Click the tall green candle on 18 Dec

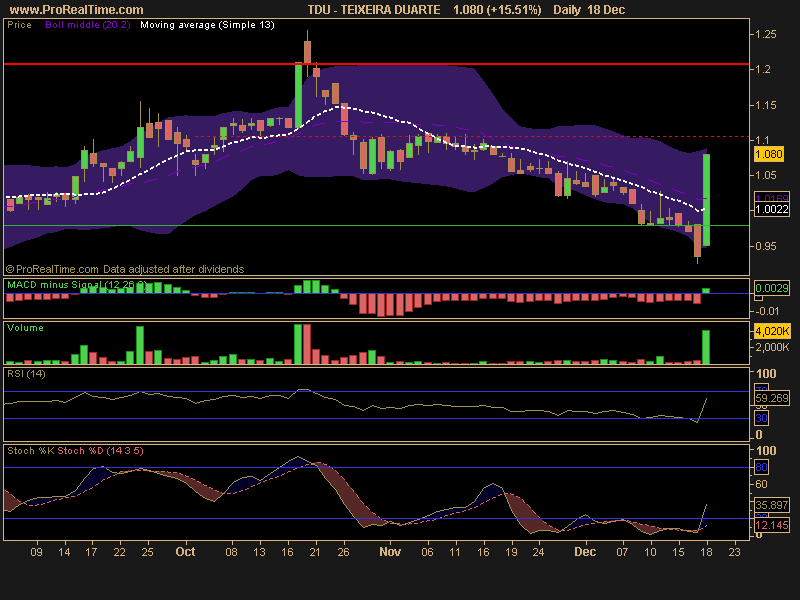pyautogui.click(x=706, y=200)
